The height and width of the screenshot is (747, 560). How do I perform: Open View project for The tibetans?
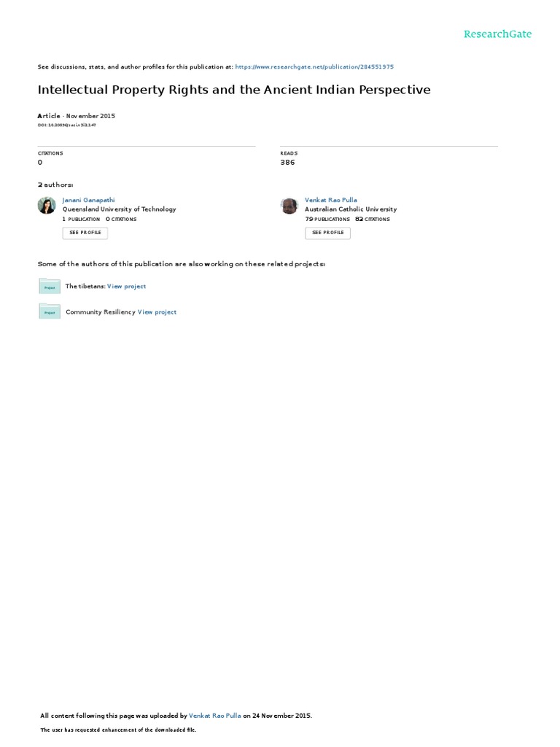[x=127, y=286]
